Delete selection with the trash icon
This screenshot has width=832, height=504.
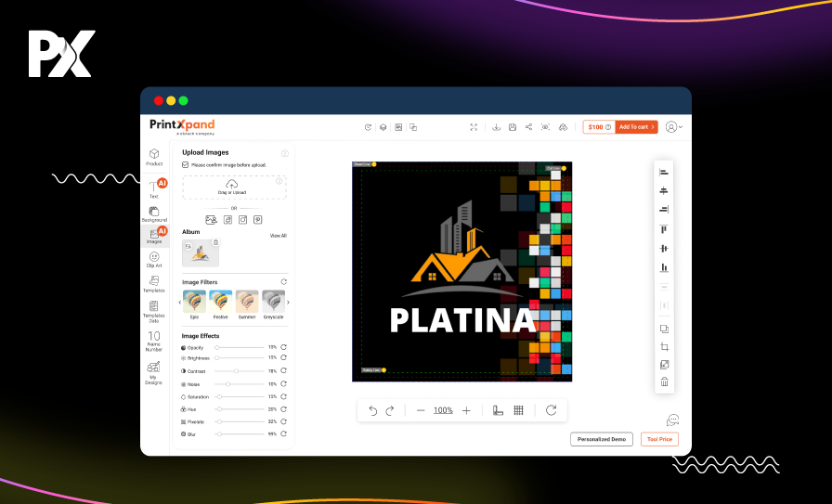pyautogui.click(x=664, y=381)
